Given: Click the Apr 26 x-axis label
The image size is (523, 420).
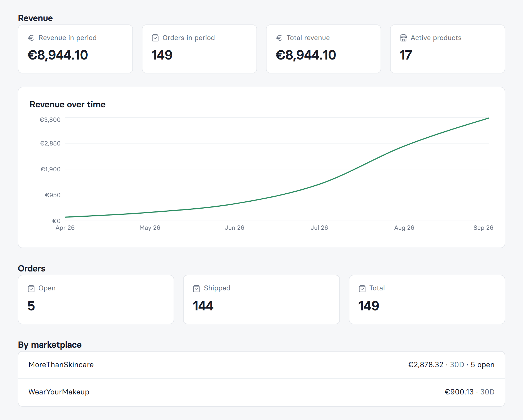Looking at the screenshot, I should coord(65,228).
